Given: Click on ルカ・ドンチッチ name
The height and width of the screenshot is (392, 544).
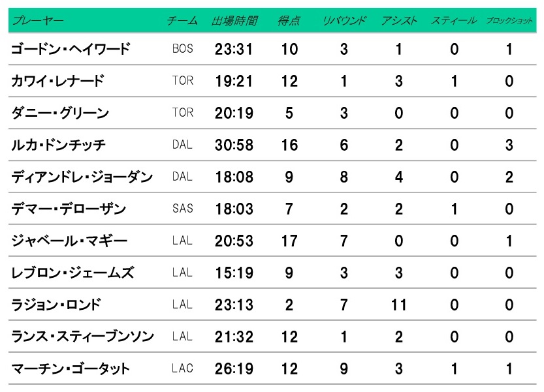Looking at the screenshot, I should pos(58,145).
